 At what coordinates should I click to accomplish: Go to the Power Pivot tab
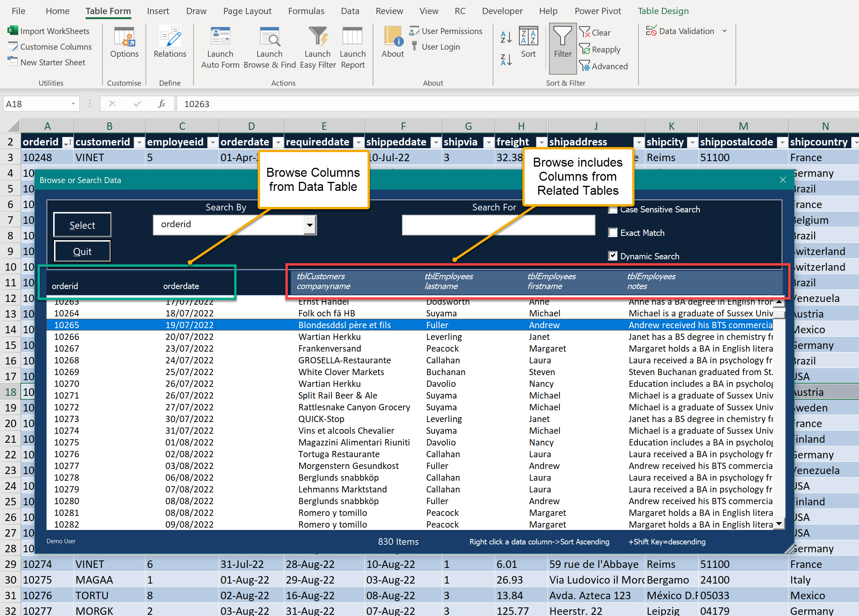(x=598, y=11)
